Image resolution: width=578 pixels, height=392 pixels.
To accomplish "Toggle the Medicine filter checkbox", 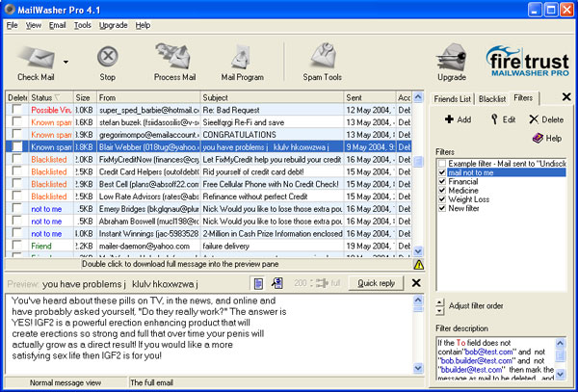I will (442, 191).
